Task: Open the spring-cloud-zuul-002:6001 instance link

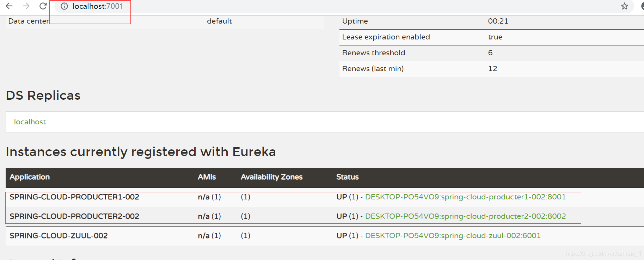Action: click(453, 236)
